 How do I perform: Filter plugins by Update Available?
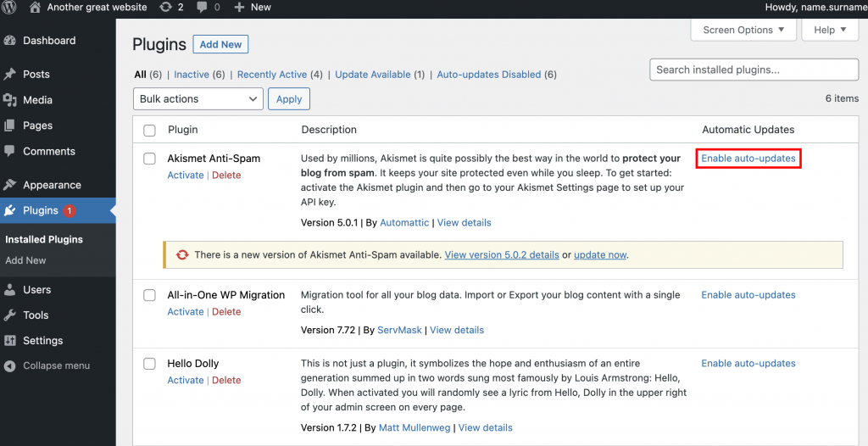pos(372,75)
